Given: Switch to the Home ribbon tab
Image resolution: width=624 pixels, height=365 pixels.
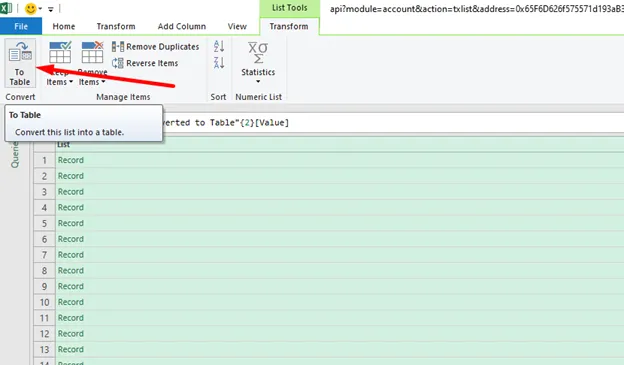Looking at the screenshot, I should [64, 26].
